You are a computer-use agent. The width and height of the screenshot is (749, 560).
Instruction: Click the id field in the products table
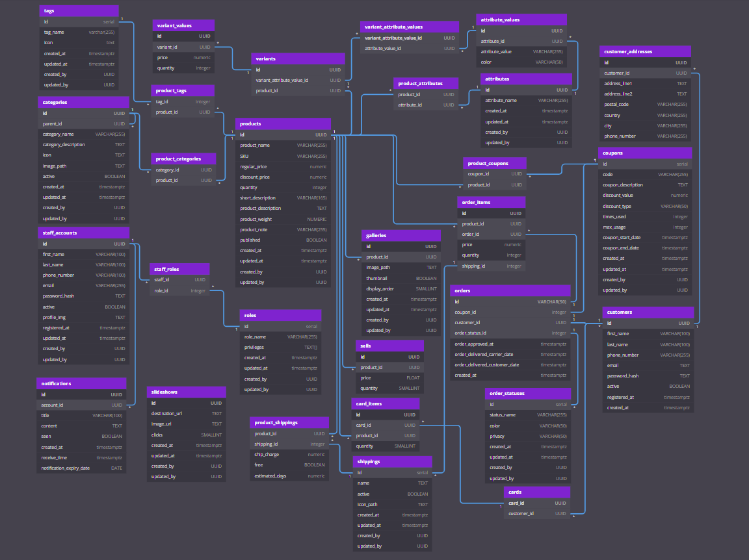point(282,134)
